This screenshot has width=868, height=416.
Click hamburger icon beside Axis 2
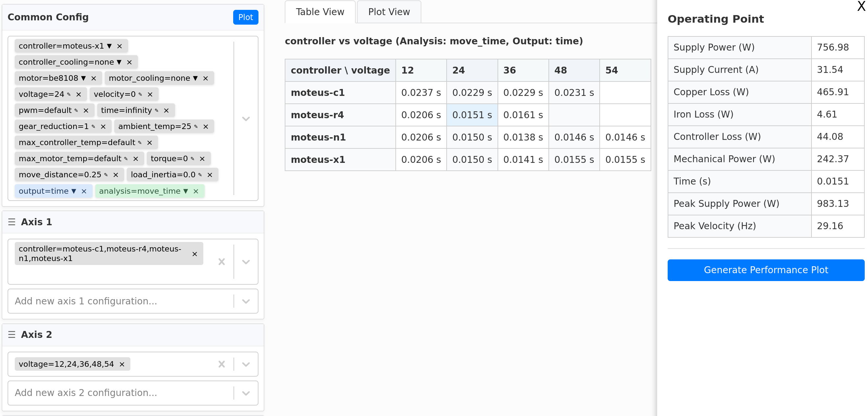pyautogui.click(x=12, y=335)
